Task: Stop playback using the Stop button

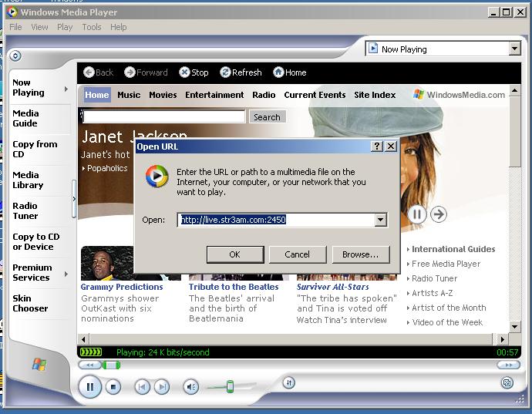Action: click(113, 386)
